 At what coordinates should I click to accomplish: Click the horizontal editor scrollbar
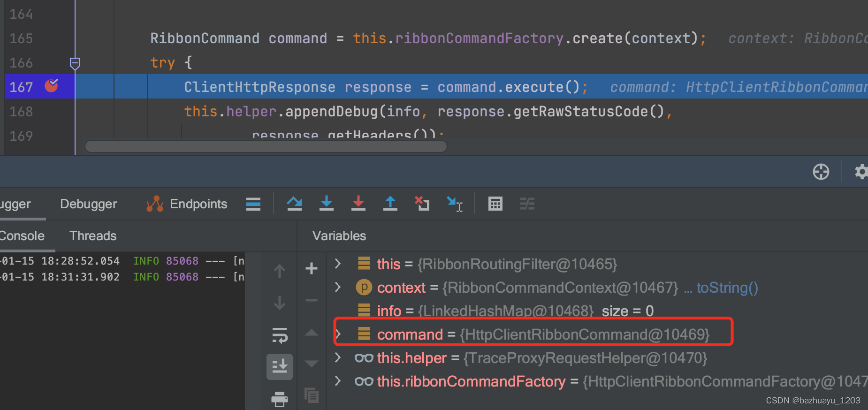[266, 146]
